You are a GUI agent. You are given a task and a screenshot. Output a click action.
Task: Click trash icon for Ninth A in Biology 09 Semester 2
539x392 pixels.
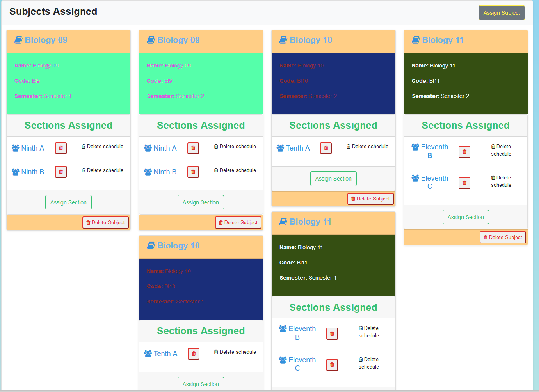(x=193, y=148)
